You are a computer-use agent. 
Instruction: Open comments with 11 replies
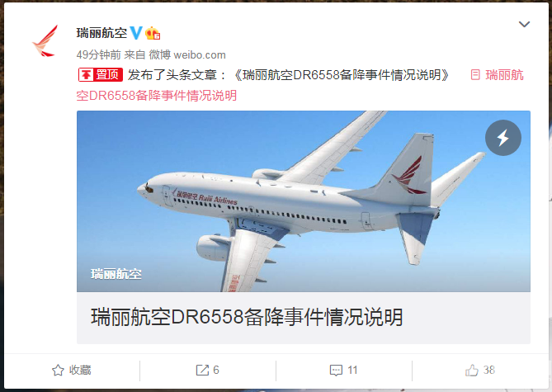tap(343, 371)
